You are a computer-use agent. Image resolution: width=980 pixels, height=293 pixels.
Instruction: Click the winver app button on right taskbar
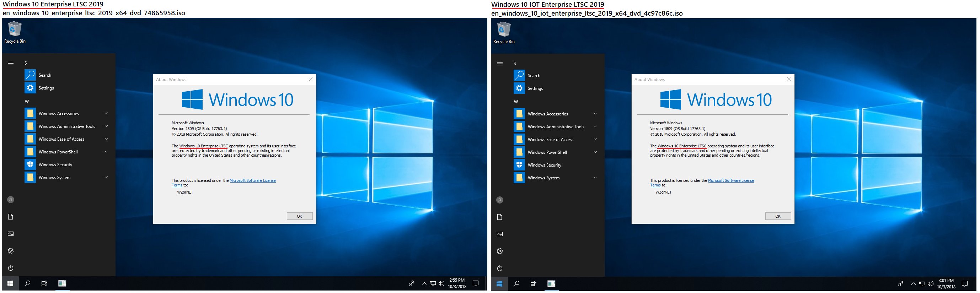pos(551,284)
